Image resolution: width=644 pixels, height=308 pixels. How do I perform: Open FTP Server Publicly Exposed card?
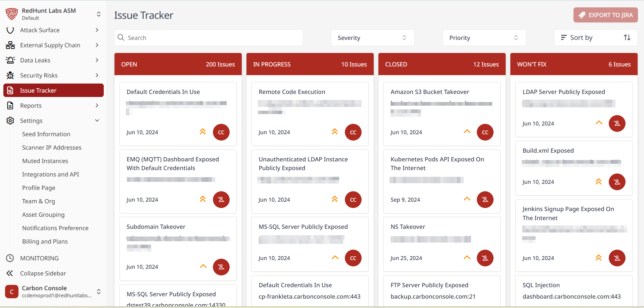pos(442,291)
